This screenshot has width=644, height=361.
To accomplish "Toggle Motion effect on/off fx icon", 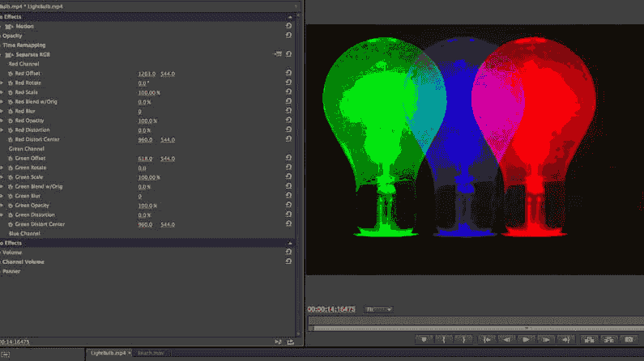I will (9, 26).
